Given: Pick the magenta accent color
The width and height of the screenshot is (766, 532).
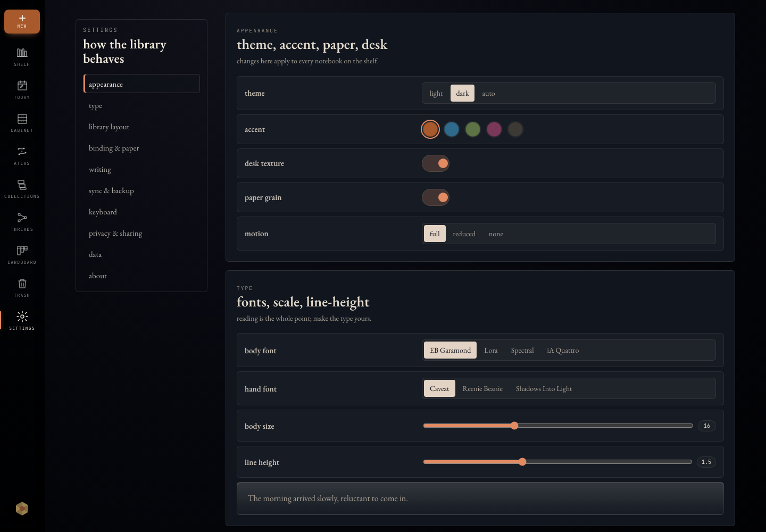Looking at the screenshot, I should click(494, 129).
